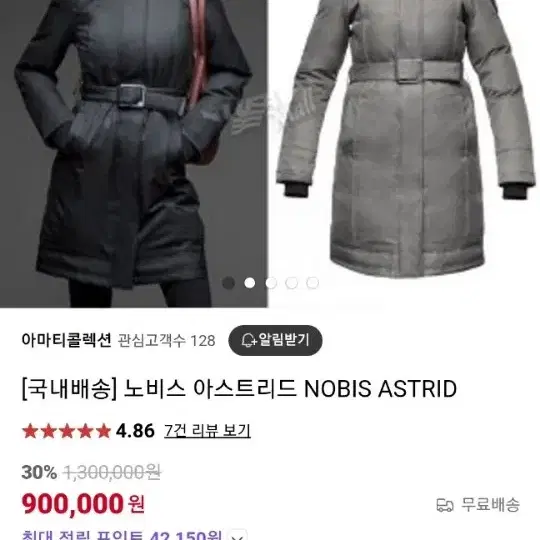This screenshot has height=540, width=540.
Task: Select the first dark carousel dot
Action: (228, 283)
